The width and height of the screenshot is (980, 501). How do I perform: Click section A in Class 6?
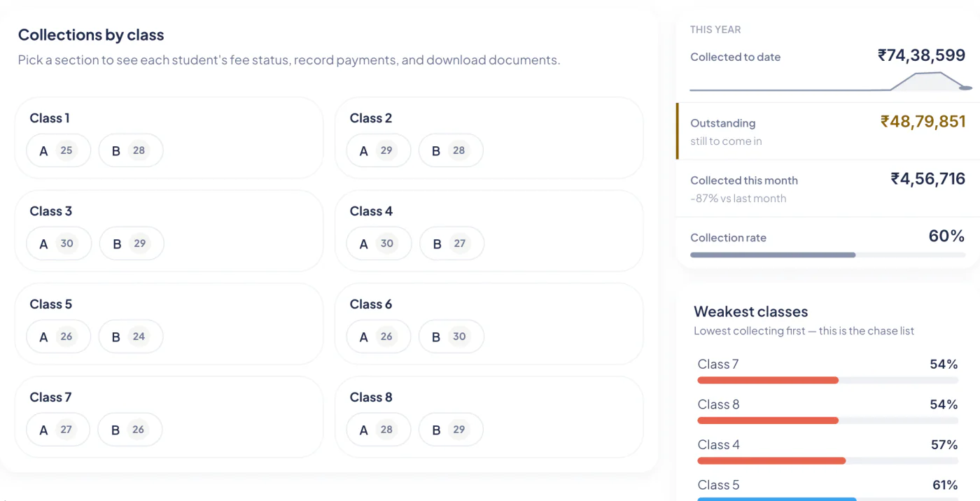[379, 337]
